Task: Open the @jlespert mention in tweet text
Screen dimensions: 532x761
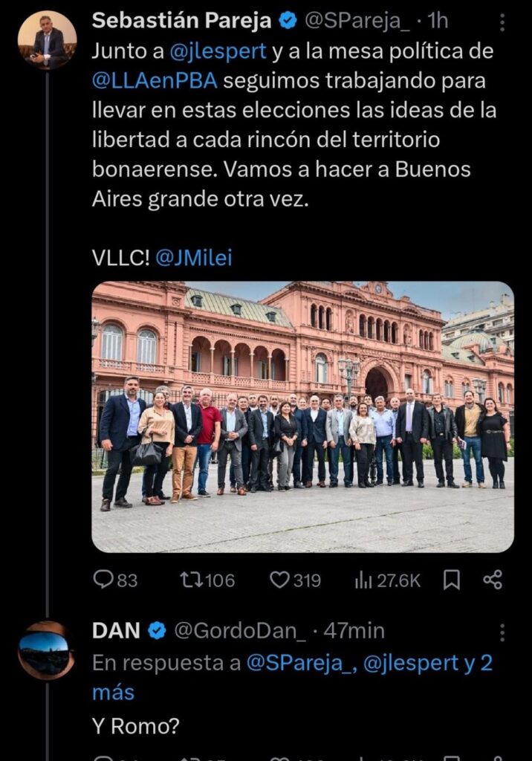Action: pos(218,51)
